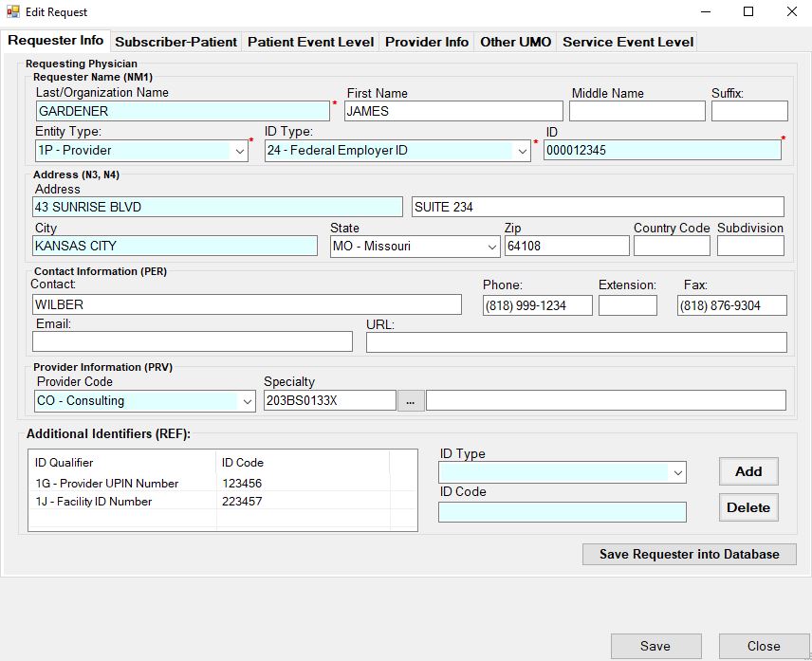
Task: Click the Close button at bottom
Action: [x=764, y=646]
